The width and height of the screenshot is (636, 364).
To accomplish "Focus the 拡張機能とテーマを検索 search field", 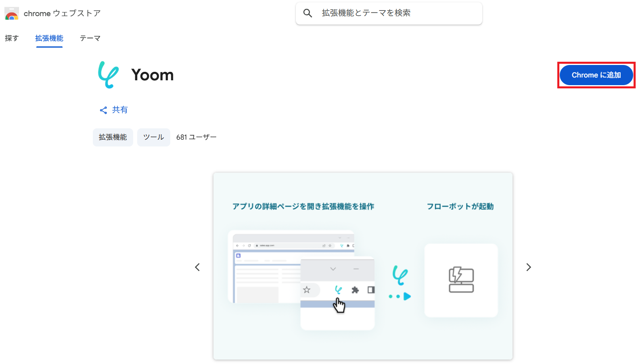I will (x=389, y=13).
